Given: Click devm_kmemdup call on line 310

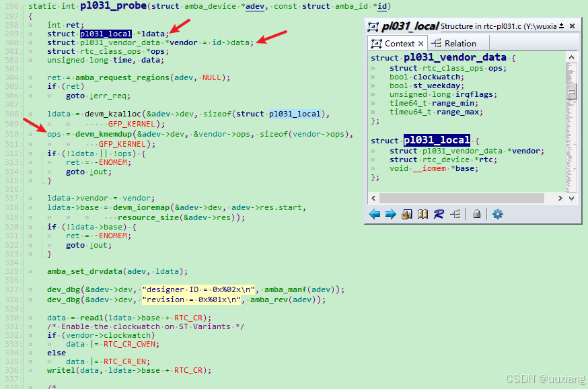Looking at the screenshot, I should pyautogui.click(x=104, y=134).
